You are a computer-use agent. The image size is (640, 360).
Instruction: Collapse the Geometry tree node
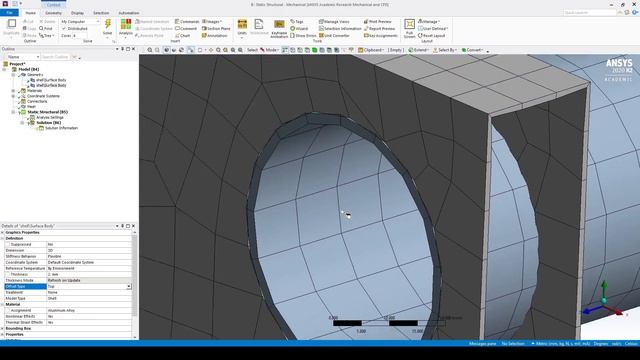pyautogui.click(x=13, y=75)
